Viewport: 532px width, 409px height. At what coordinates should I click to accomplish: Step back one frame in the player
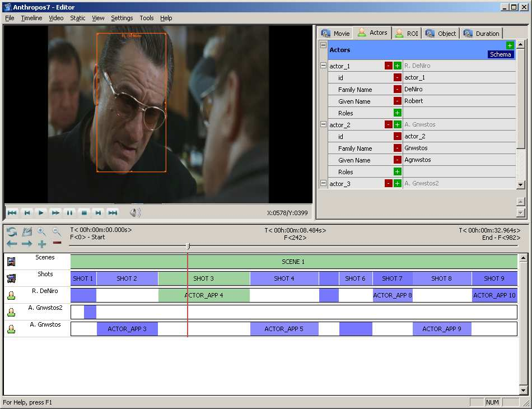tap(27, 213)
